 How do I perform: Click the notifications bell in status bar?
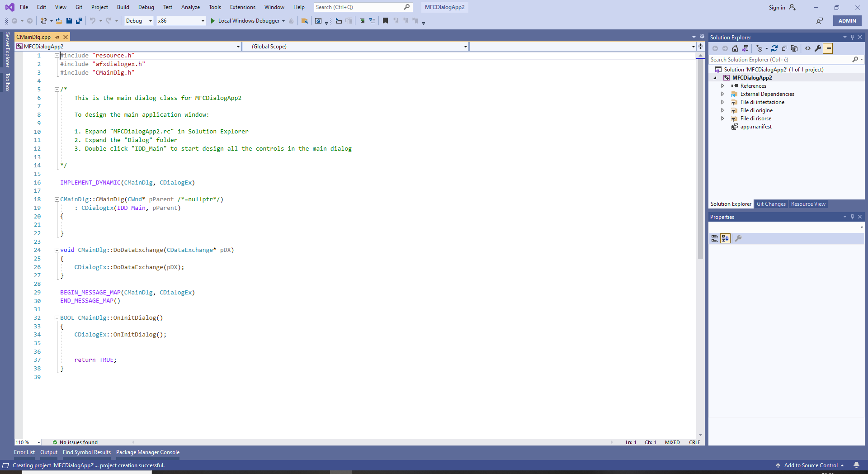pos(856,465)
